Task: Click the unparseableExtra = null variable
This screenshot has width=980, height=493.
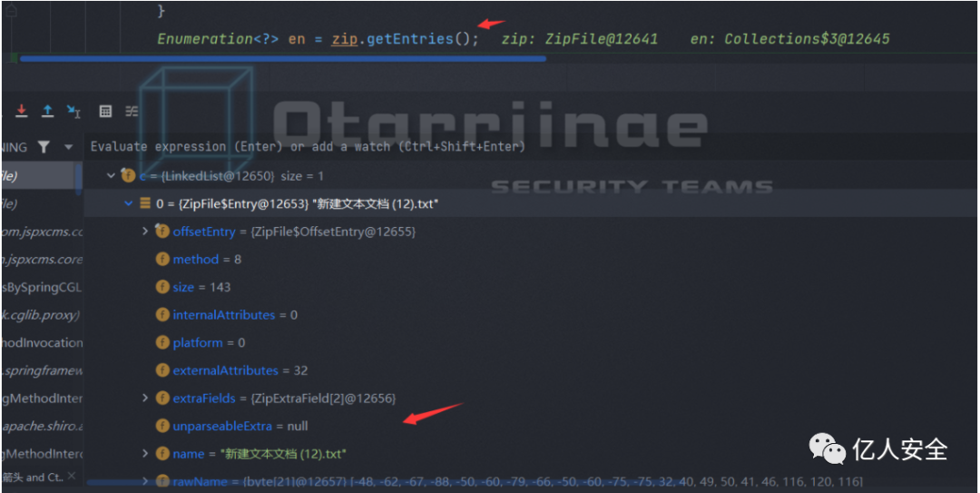Action: (x=240, y=426)
